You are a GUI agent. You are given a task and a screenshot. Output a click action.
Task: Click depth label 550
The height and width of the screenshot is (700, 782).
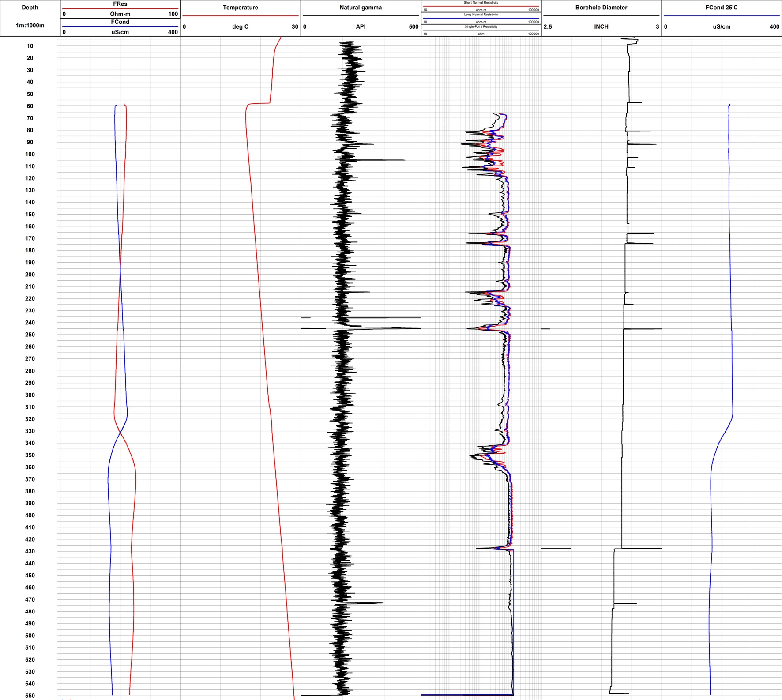[x=30, y=696]
